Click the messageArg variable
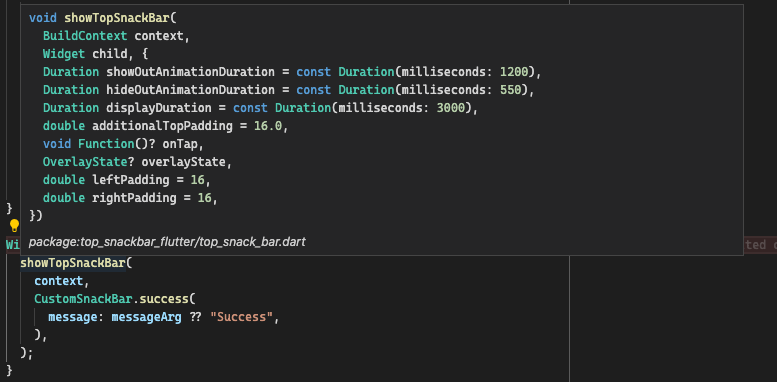The width and height of the screenshot is (777, 382). tap(147, 317)
